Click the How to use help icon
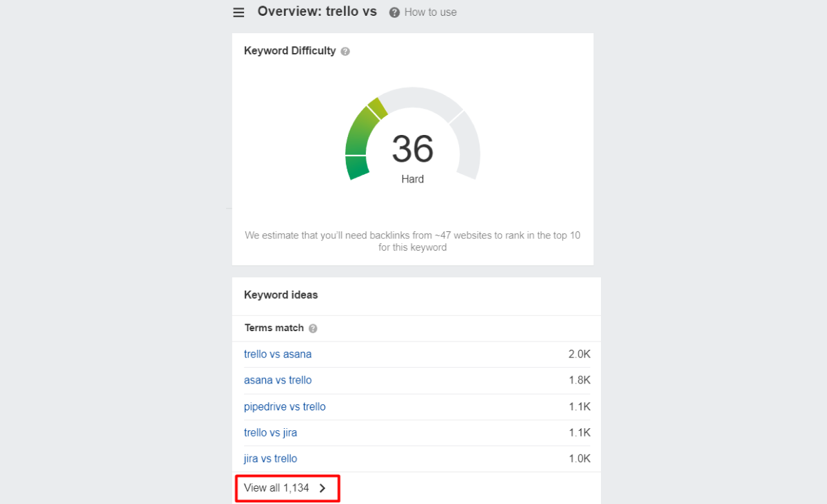 [x=394, y=12]
